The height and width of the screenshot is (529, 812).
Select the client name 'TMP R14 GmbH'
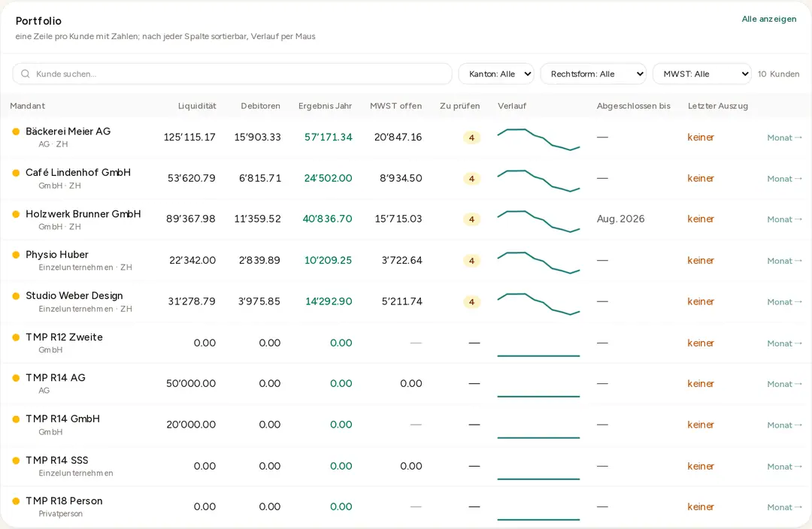click(62, 419)
